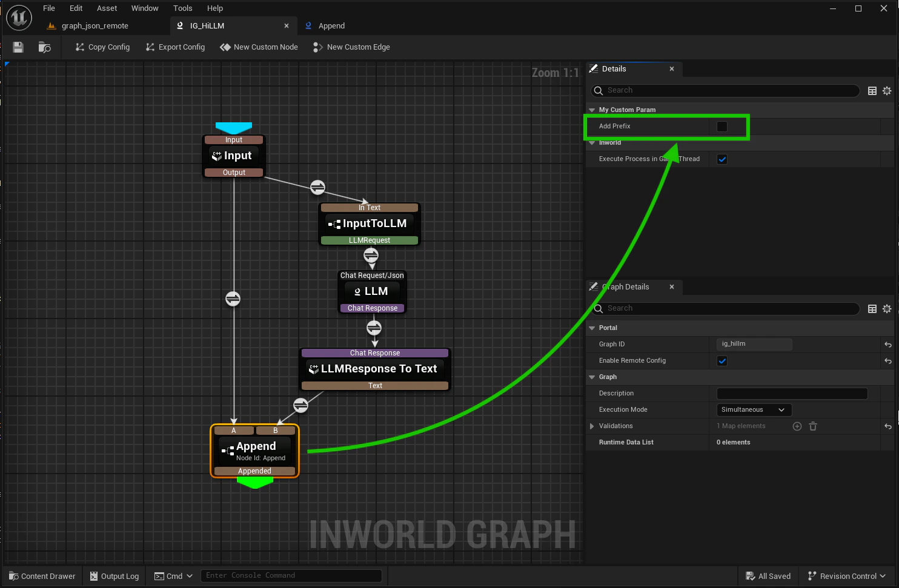The height and width of the screenshot is (588, 899).
Task: Click the Export Config button
Action: pyautogui.click(x=175, y=47)
